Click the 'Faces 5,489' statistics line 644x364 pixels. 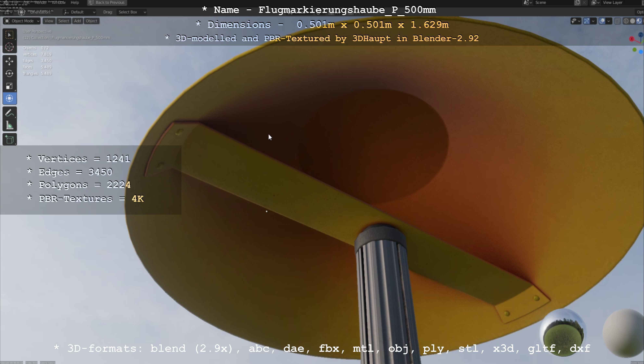click(37, 67)
